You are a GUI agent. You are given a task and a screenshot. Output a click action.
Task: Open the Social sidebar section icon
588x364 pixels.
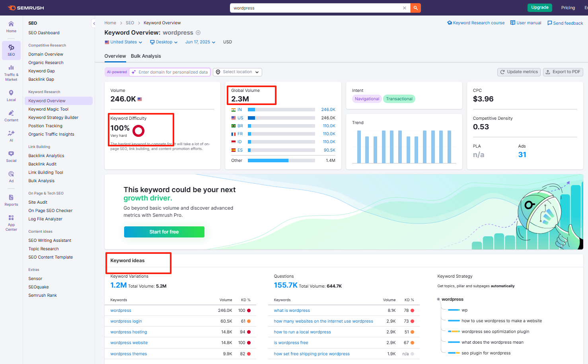pyautogui.click(x=11, y=156)
